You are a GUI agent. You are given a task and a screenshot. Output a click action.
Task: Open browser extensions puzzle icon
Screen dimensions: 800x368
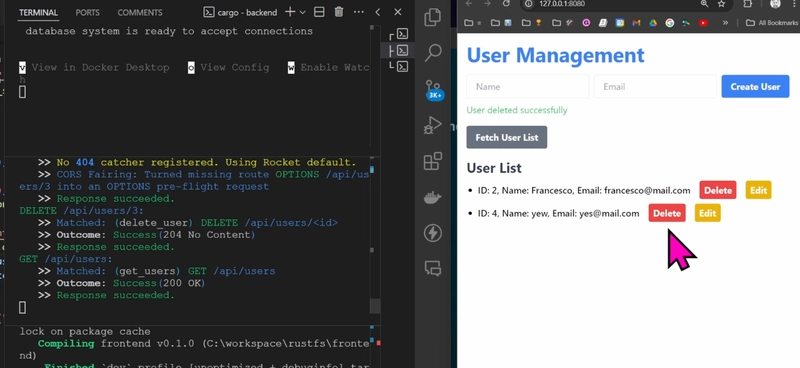(747, 4)
